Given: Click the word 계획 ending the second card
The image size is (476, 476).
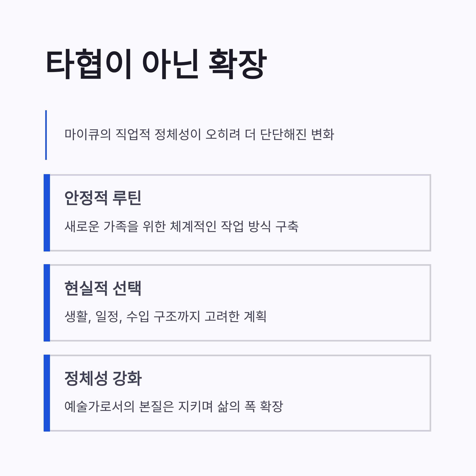Looking at the screenshot, I should pos(255,316).
